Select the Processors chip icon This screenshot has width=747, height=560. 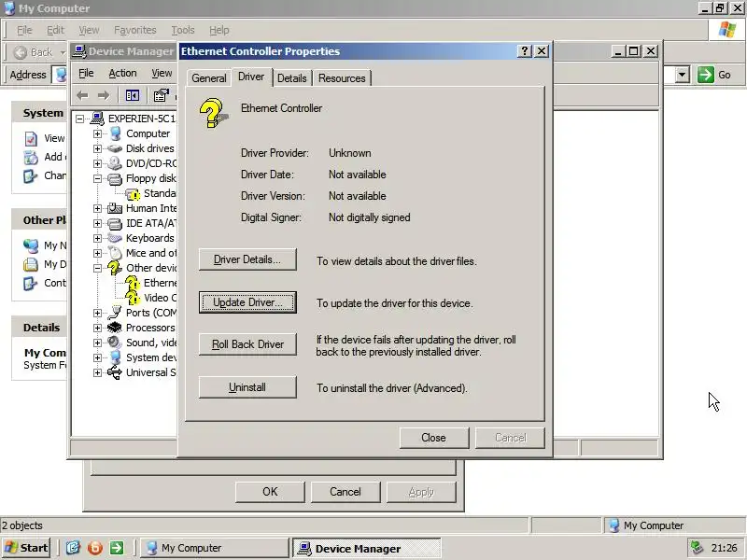click(115, 328)
